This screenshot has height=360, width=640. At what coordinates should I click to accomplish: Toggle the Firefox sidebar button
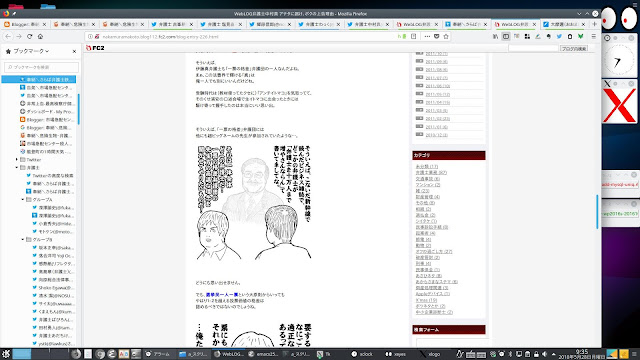(506, 36)
